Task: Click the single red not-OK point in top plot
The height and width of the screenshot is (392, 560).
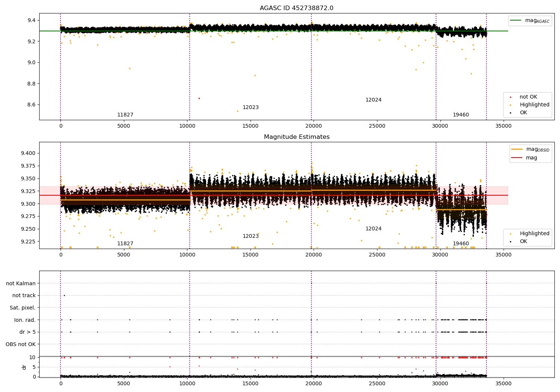Action: click(199, 98)
